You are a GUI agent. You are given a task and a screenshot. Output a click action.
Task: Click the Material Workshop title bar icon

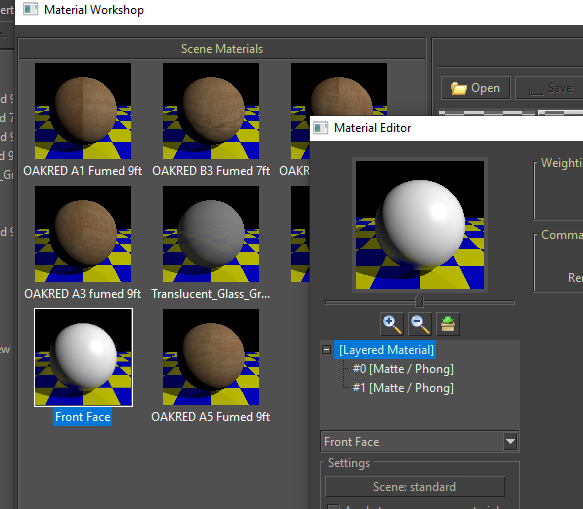(30, 9)
